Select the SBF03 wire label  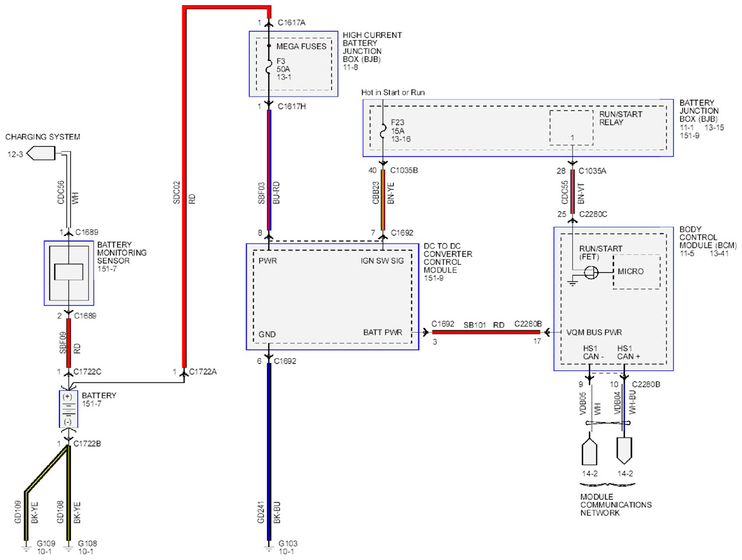coord(262,192)
